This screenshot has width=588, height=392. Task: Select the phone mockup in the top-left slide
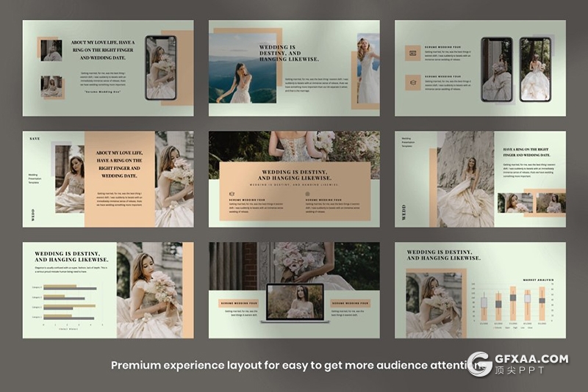(x=160, y=68)
